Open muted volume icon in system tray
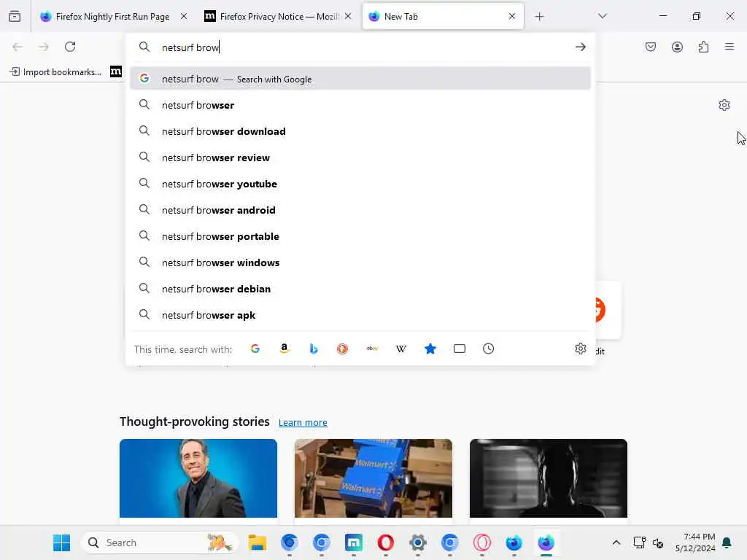747x560 pixels. point(659,542)
